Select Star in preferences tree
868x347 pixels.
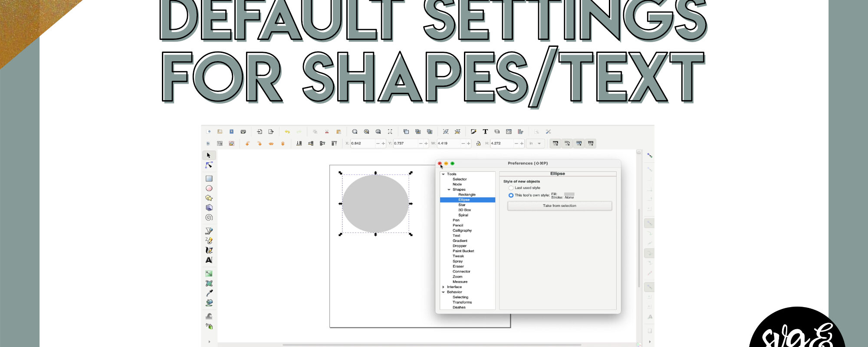[462, 205]
